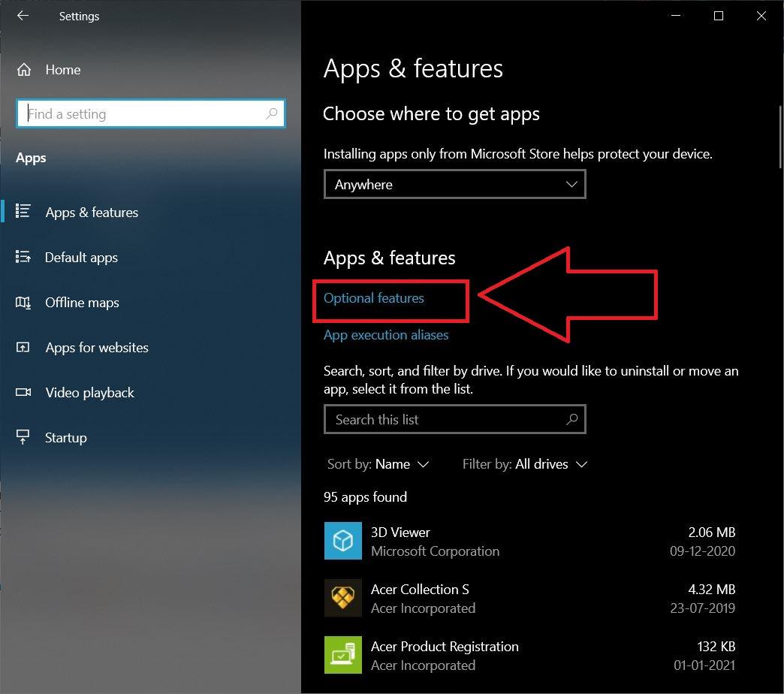784x694 pixels.
Task: Open Startup settings page
Action: [65, 437]
